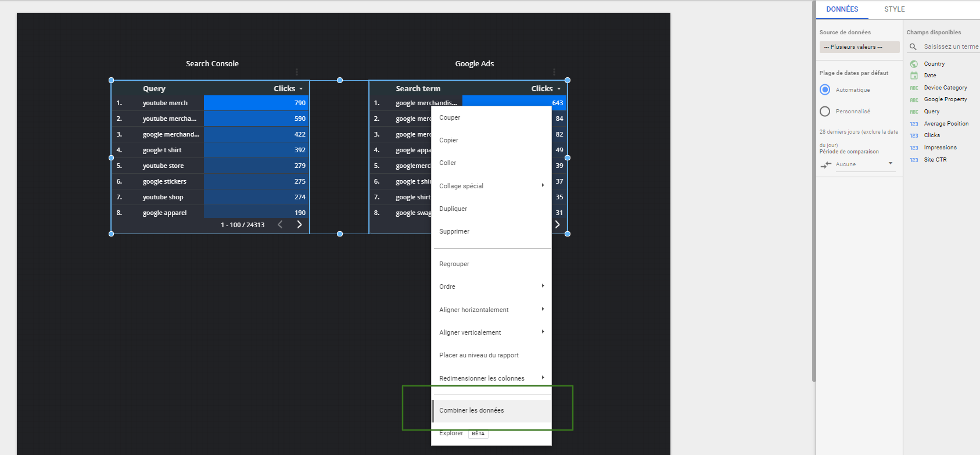Screen dimensions: 980x455
Task: Open the Aucune comparison period dropdown
Action: (x=864, y=164)
